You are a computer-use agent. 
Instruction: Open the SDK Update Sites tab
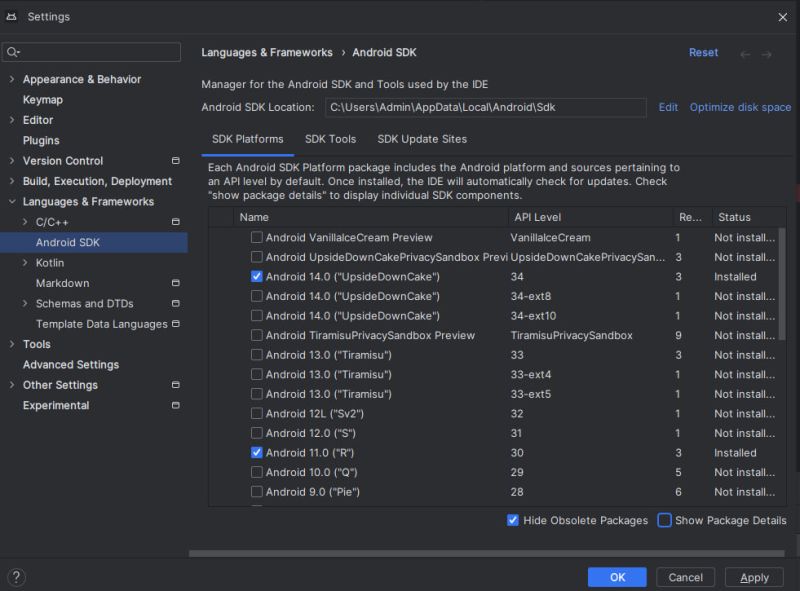tap(421, 139)
